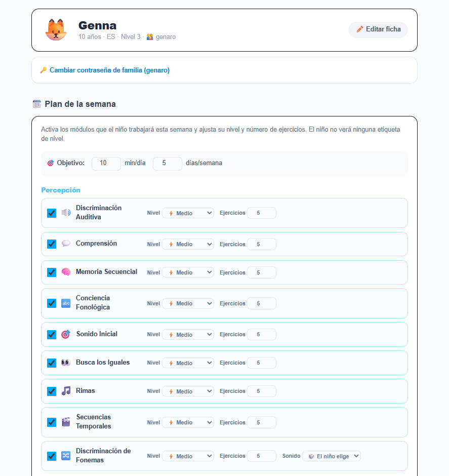This screenshot has width=449, height=476.
Task: Click Ejercicios field for Conciencia Fonológica
Action: (x=262, y=303)
